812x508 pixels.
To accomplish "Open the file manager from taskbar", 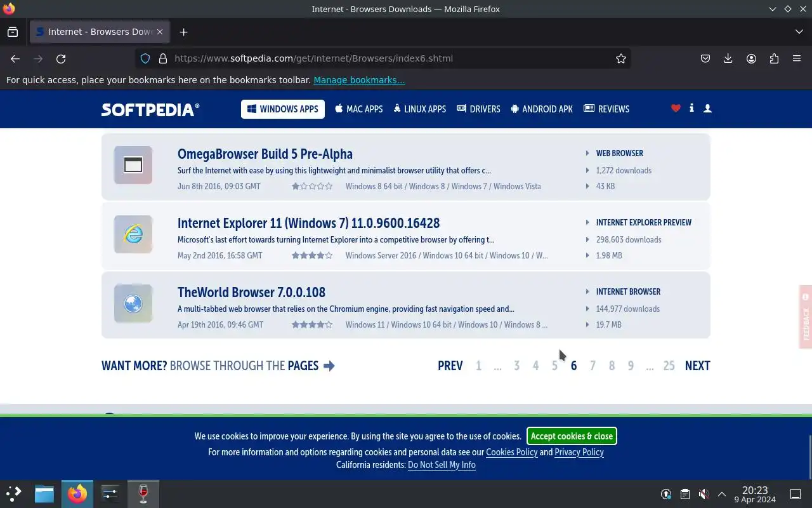I will tap(44, 494).
